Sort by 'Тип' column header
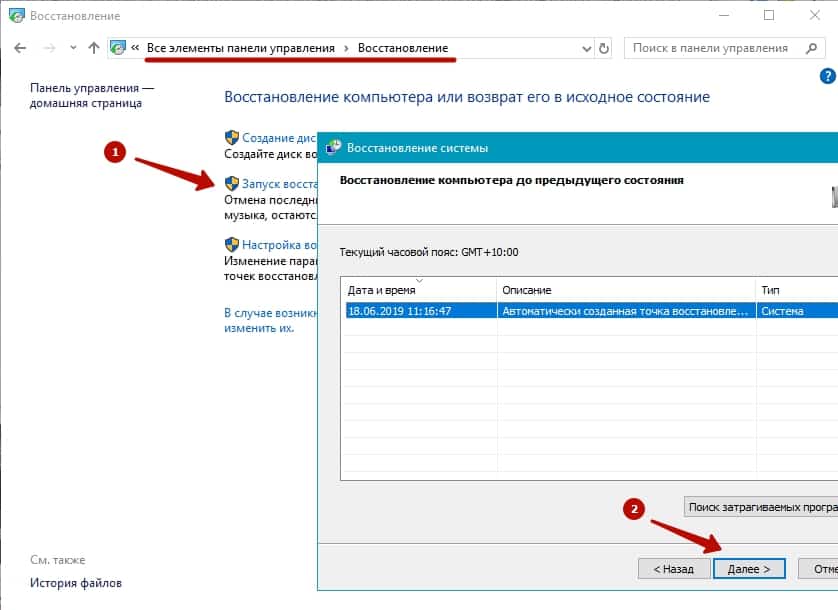The height and width of the screenshot is (610, 838). click(797, 290)
